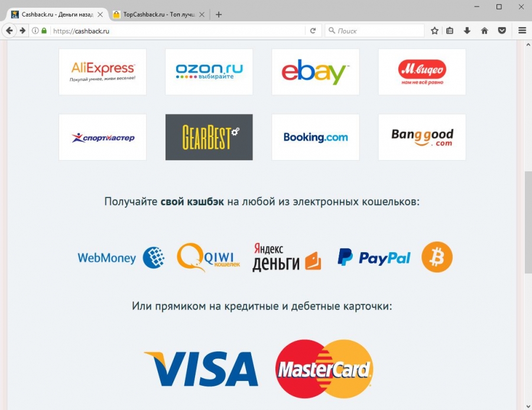Focus the Поиск search field
This screenshot has width=532, height=410.
coord(374,31)
